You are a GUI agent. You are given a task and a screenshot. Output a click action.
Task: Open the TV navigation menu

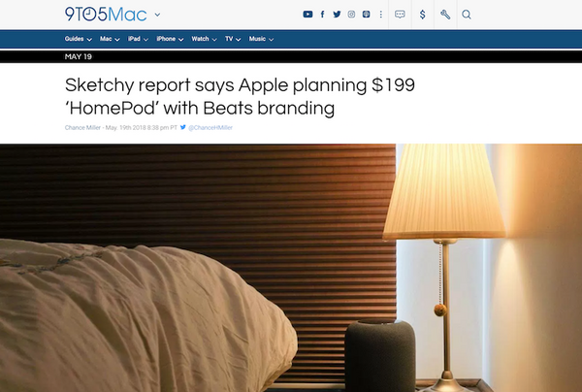(233, 39)
